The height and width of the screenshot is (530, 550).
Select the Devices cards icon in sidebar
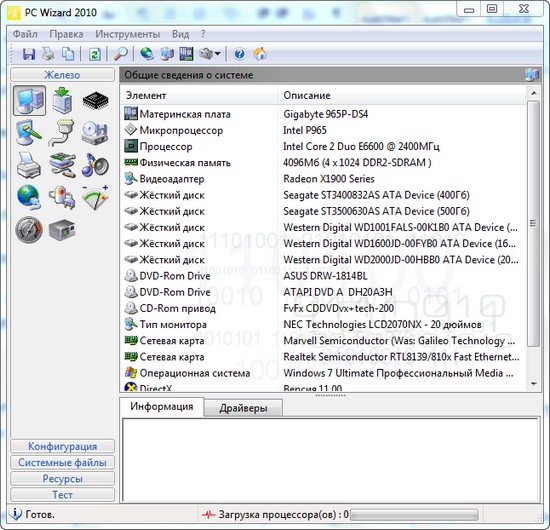click(x=62, y=165)
